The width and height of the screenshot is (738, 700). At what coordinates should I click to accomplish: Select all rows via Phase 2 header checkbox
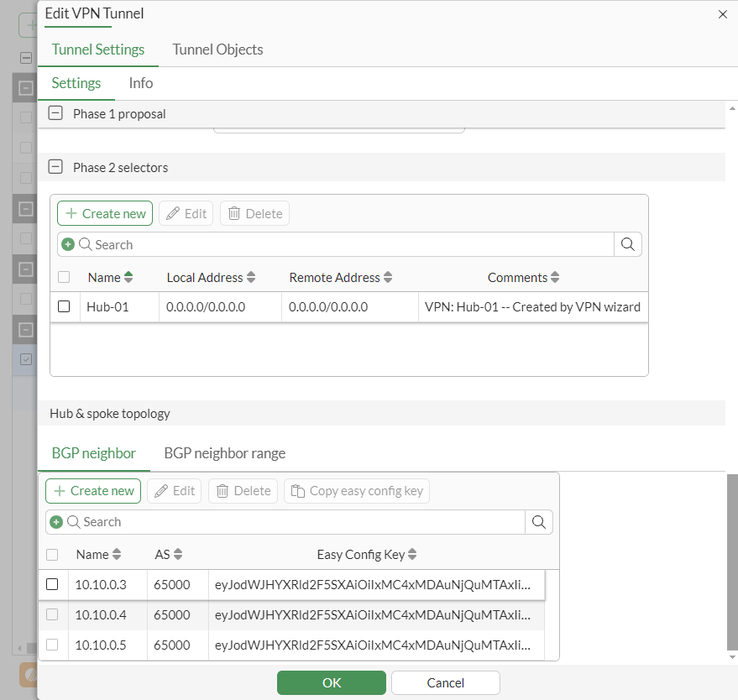(x=64, y=277)
